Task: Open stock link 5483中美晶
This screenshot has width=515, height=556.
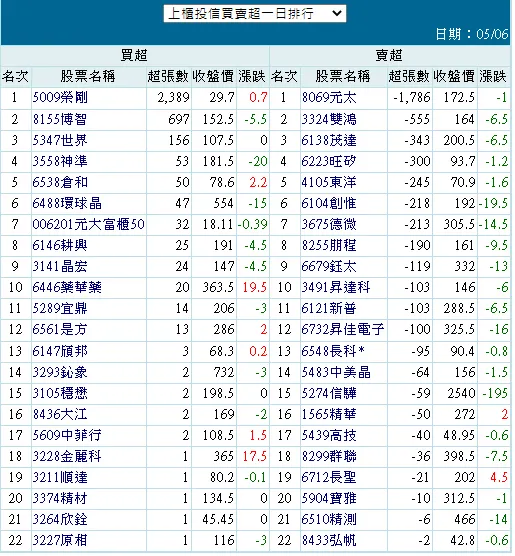Action: (x=336, y=372)
